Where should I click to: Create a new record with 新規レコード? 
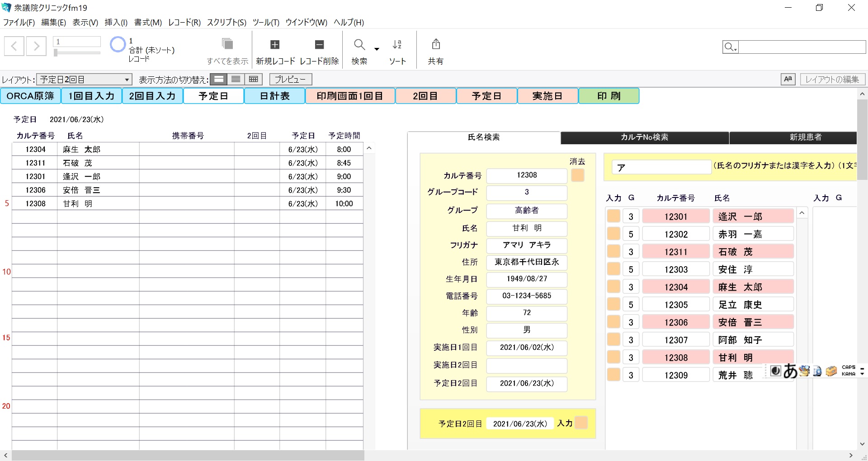pyautogui.click(x=275, y=44)
